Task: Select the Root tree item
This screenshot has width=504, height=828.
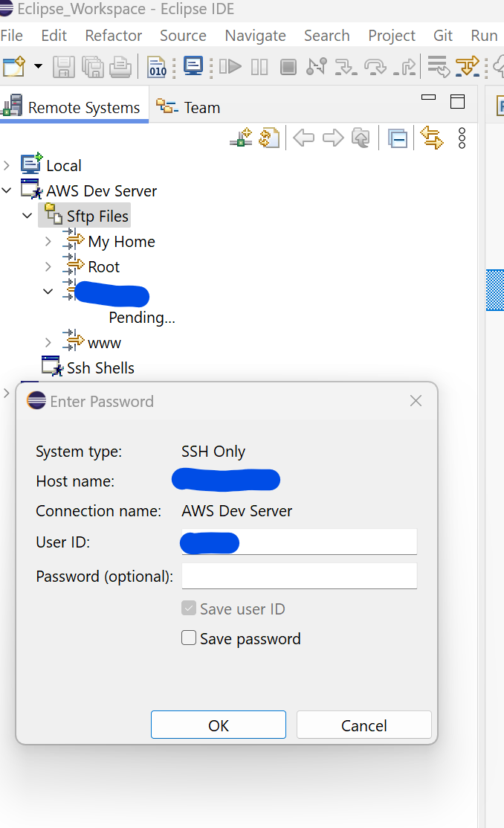Action: (x=103, y=266)
